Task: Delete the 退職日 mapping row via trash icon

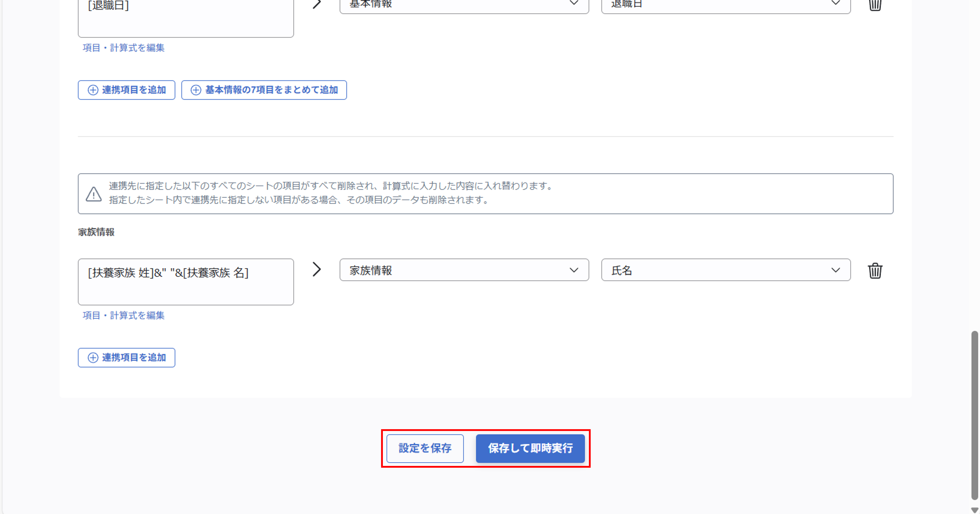Action: (875, 5)
